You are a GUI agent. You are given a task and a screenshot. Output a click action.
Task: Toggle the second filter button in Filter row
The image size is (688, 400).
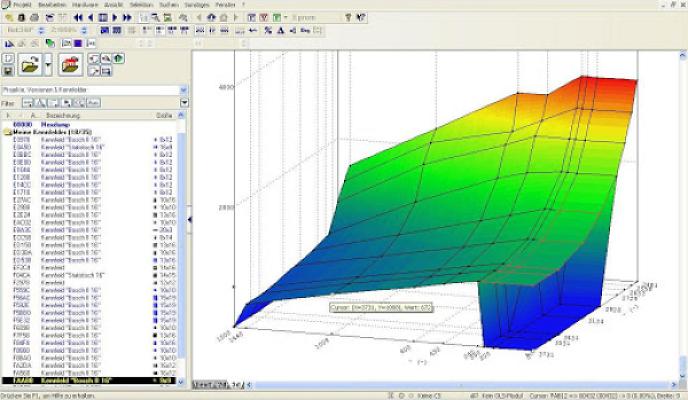[41, 102]
